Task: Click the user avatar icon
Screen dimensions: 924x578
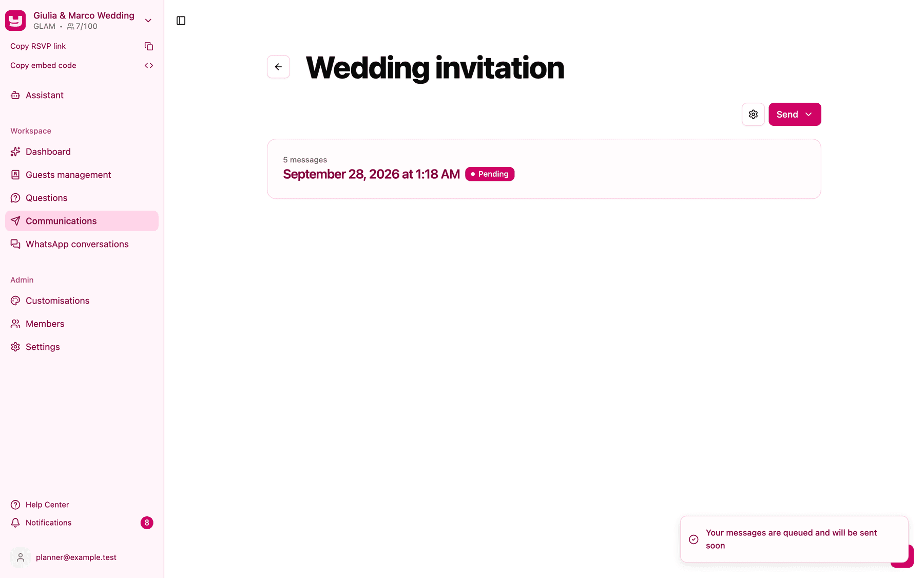Action: tap(21, 557)
